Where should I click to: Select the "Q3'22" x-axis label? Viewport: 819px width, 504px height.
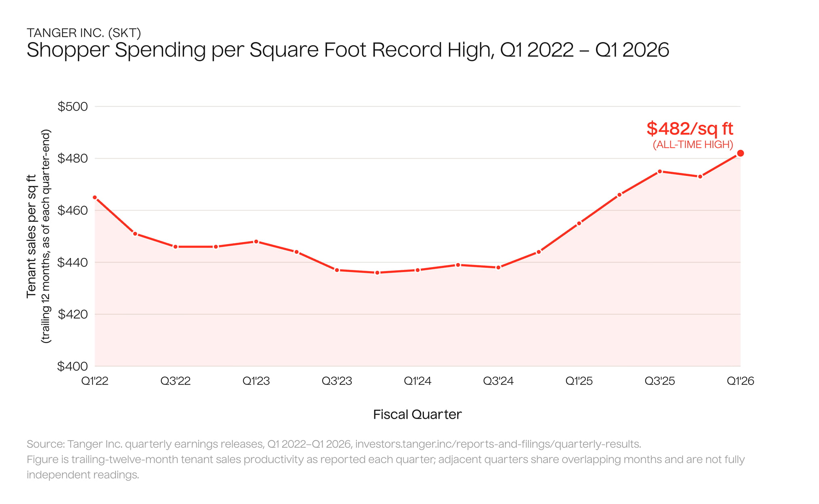(175, 381)
